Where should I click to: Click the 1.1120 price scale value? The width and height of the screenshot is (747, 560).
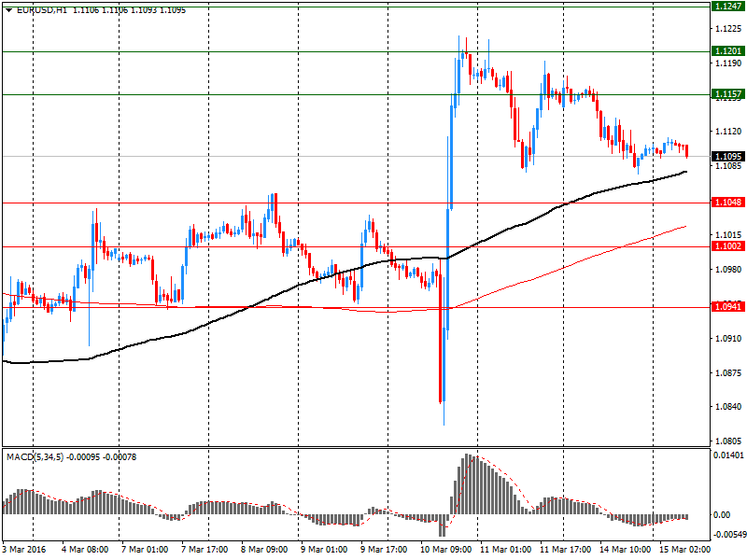pos(728,132)
